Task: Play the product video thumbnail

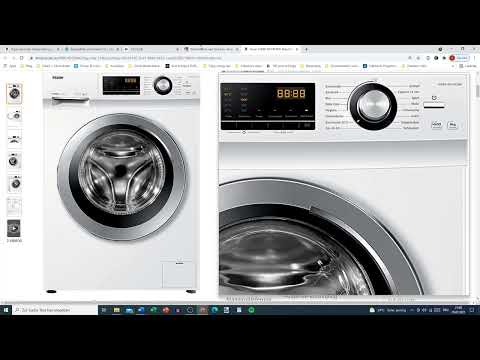Action: 14,228
